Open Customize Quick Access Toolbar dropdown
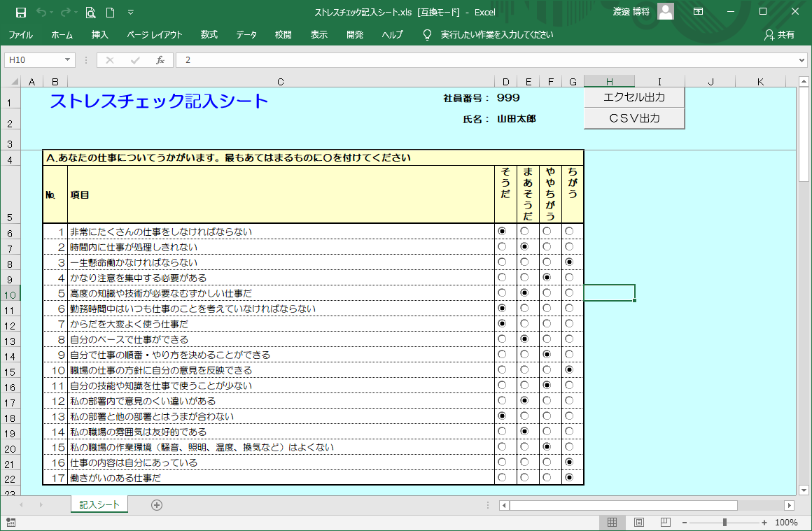Viewport: 812px width, 531px height. pyautogui.click(x=130, y=12)
